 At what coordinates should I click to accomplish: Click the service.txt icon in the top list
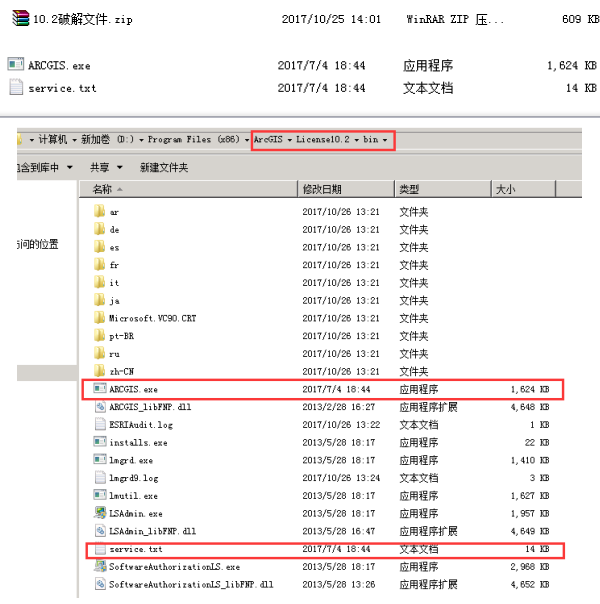(16, 87)
